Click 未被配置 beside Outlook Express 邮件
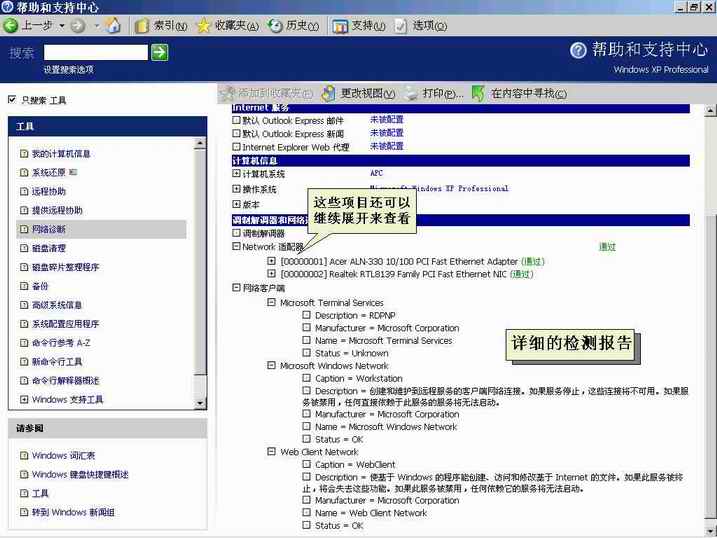The width and height of the screenshot is (717, 538). [387, 119]
